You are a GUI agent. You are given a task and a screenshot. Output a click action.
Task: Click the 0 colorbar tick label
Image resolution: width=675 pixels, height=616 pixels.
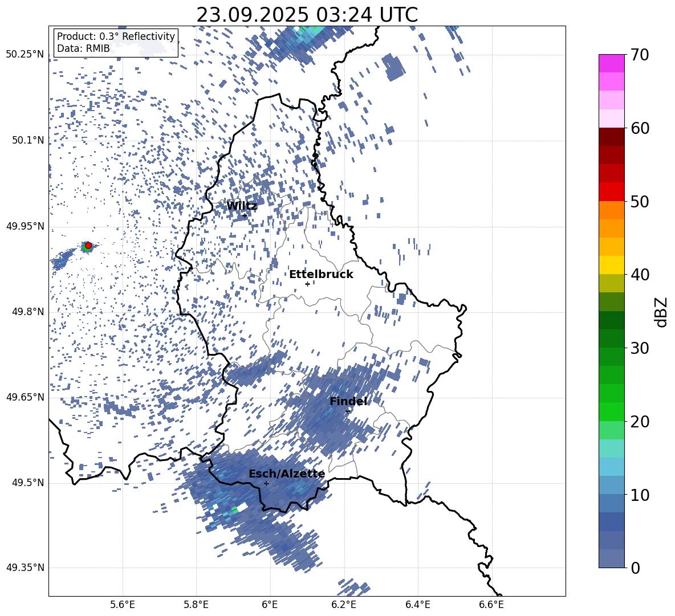point(635,568)
